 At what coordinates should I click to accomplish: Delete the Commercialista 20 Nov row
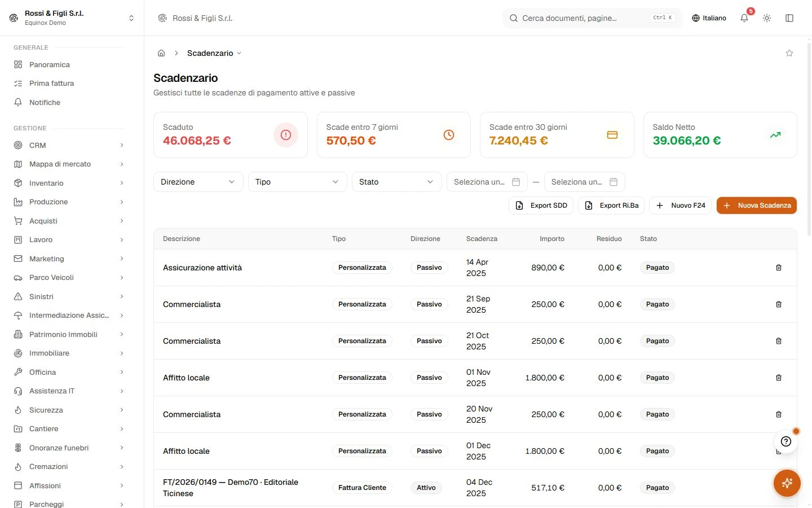[x=779, y=414]
